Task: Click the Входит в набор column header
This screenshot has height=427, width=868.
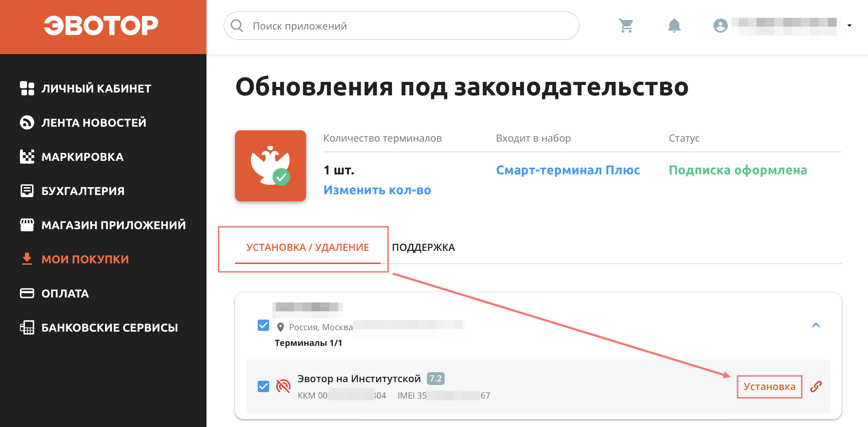Action: [534, 138]
